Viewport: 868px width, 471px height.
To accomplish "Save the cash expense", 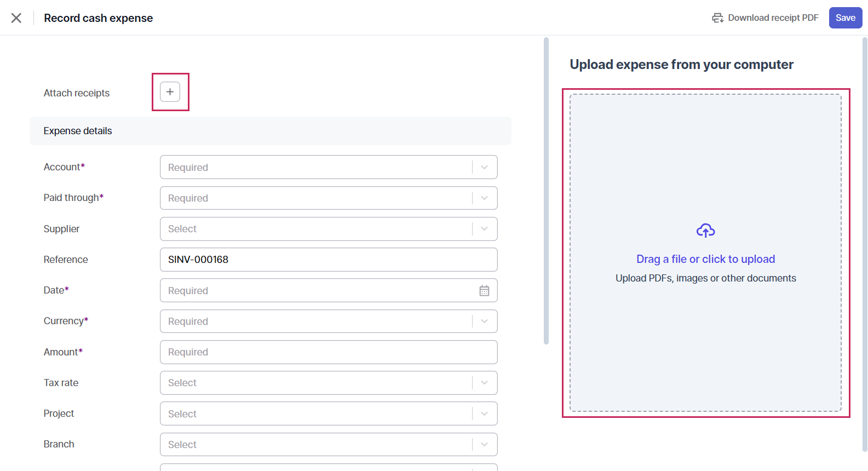I will [845, 18].
